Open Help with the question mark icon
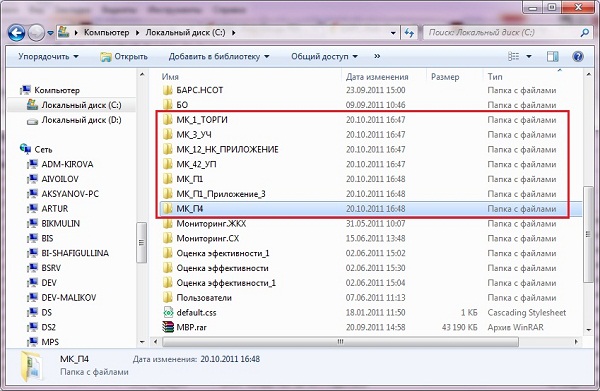This screenshot has width=600, height=391. [x=578, y=57]
